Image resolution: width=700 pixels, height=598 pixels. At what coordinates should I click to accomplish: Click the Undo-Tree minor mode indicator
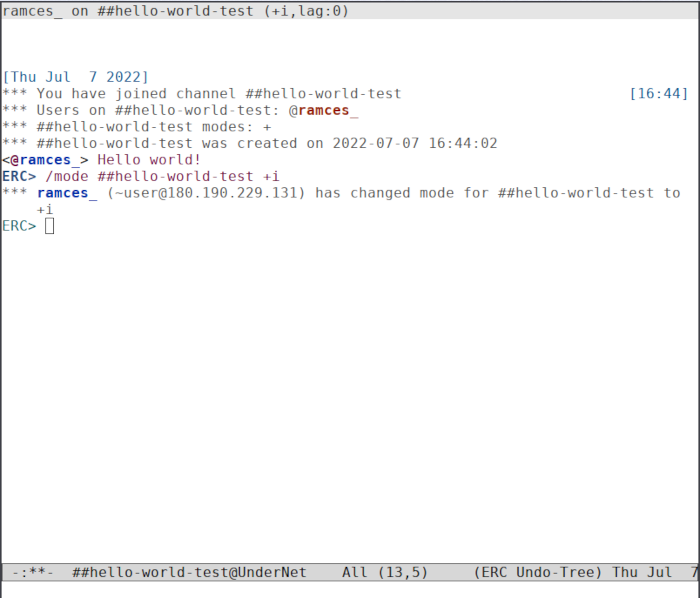coord(559,572)
